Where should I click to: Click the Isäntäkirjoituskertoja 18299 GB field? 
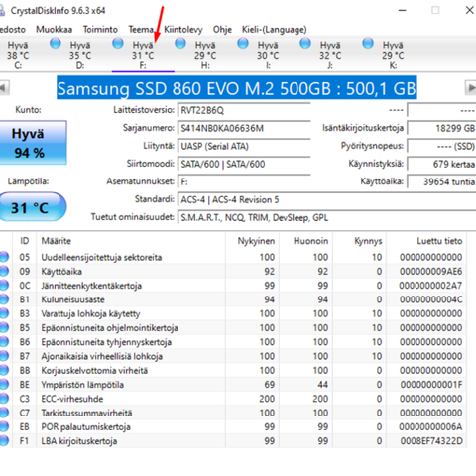click(441, 128)
